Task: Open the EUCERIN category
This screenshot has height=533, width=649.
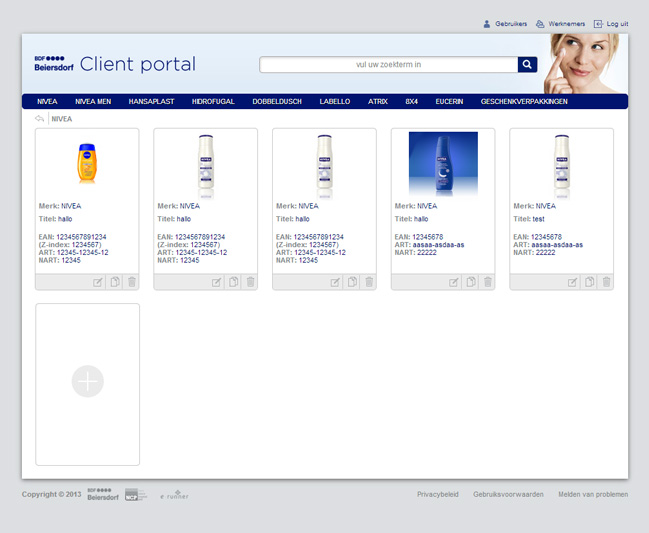Action: [x=449, y=101]
